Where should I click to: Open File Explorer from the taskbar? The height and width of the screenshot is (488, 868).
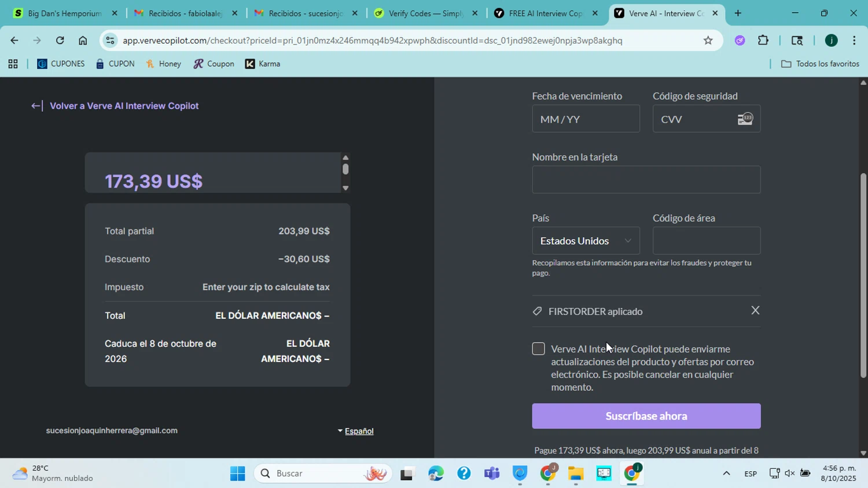point(575,474)
